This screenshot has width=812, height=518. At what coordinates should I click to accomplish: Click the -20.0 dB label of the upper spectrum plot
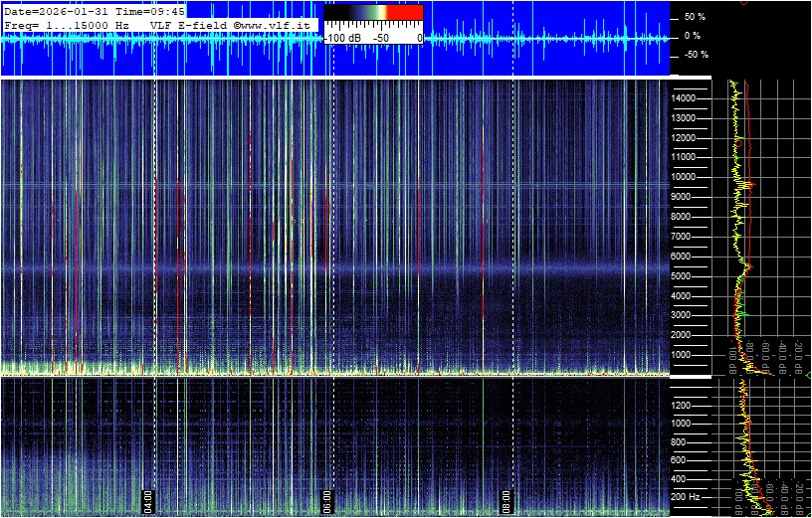798,357
